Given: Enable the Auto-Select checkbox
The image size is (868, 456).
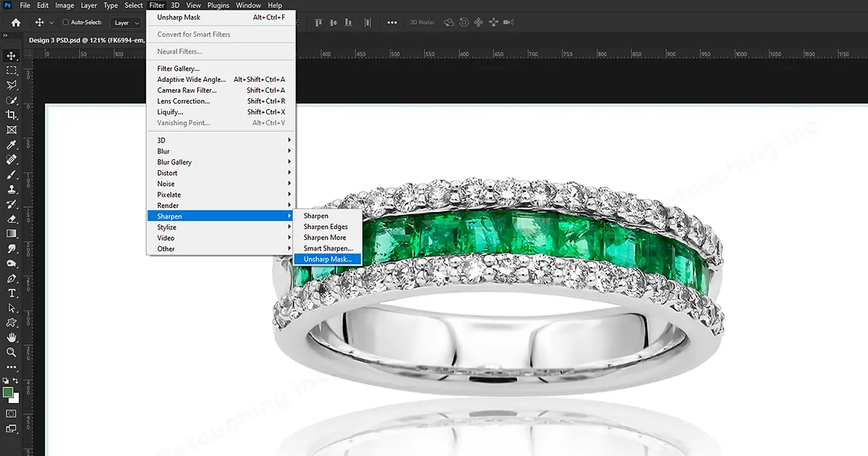Looking at the screenshot, I should 65,22.
